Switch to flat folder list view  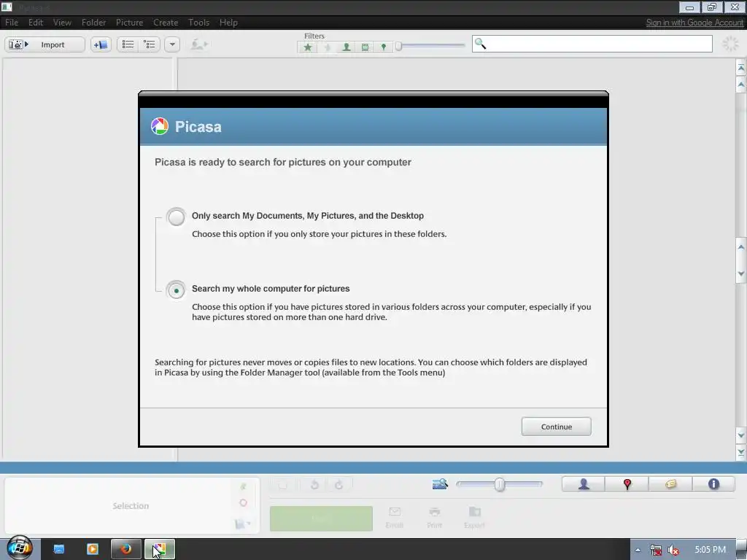(x=128, y=44)
